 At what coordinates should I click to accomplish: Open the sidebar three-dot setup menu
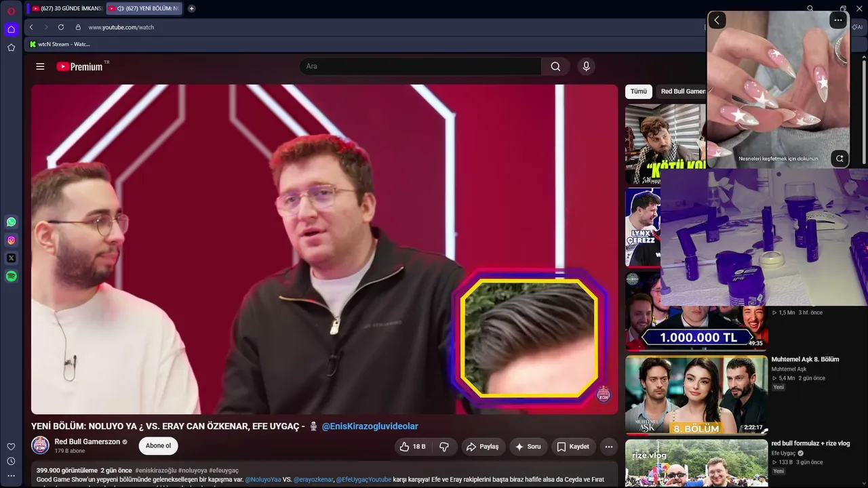coord(11,476)
